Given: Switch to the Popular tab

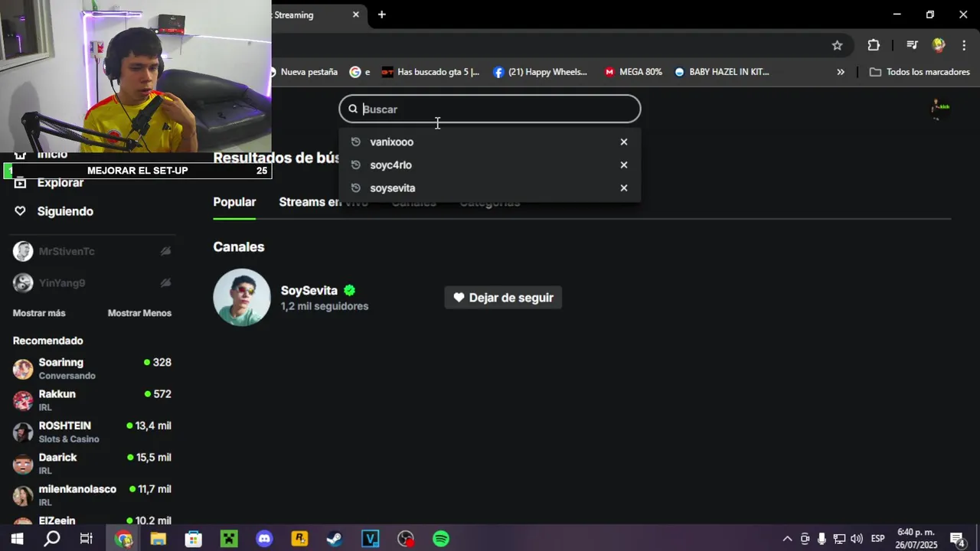Looking at the screenshot, I should (x=234, y=202).
